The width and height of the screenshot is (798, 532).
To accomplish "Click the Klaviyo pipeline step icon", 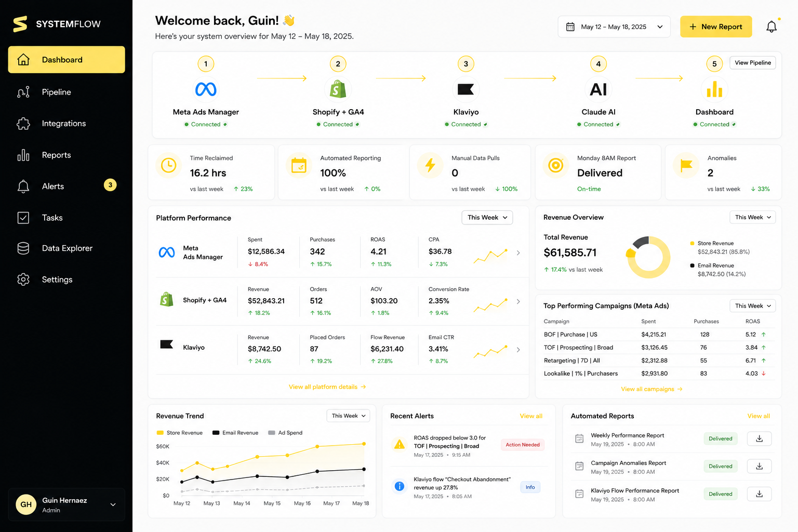I will [465, 89].
